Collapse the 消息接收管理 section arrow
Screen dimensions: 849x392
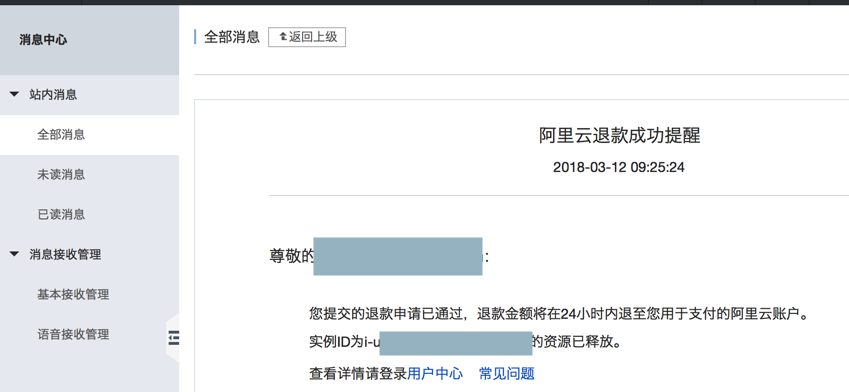pyautogui.click(x=15, y=254)
